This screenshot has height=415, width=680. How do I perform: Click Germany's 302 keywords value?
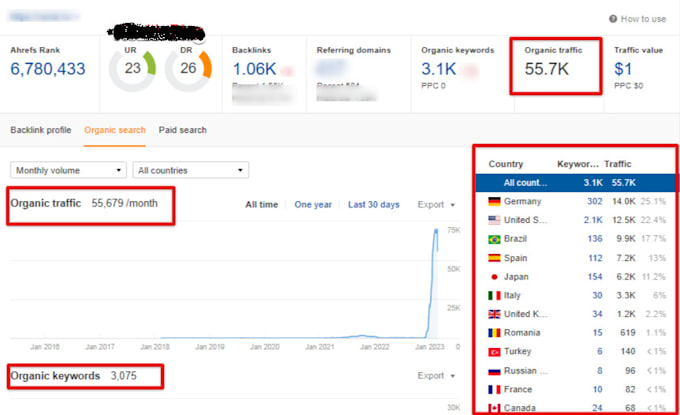(x=595, y=201)
